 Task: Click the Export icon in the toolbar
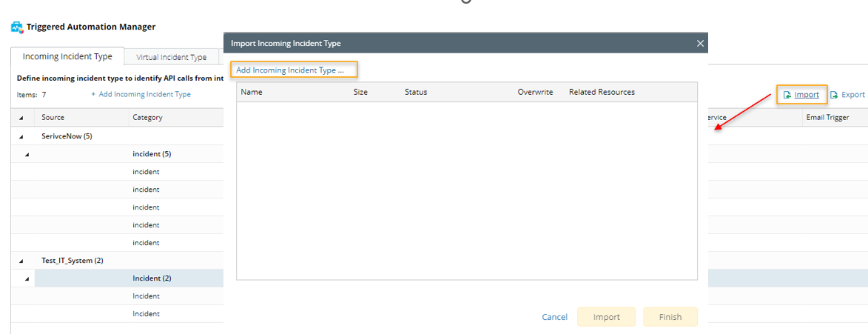[x=834, y=95]
